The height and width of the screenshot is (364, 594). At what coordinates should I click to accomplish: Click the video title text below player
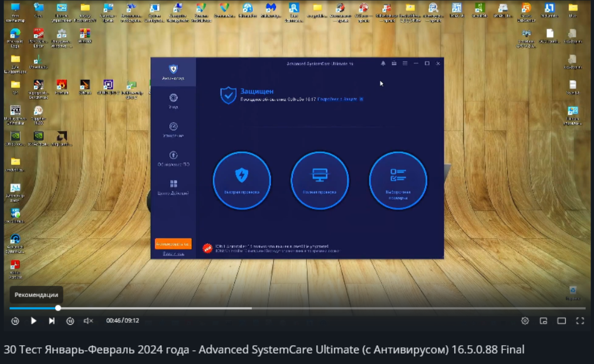[x=264, y=349]
